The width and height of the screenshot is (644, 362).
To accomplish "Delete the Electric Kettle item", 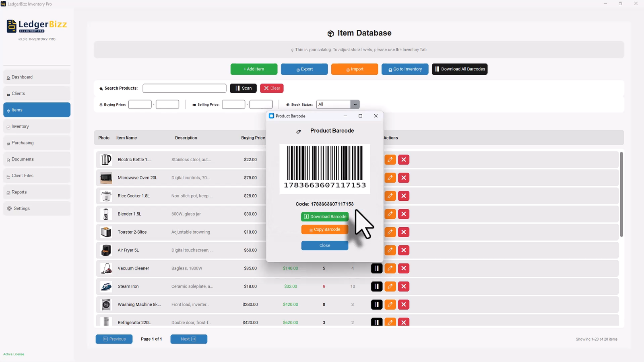I will tap(404, 160).
